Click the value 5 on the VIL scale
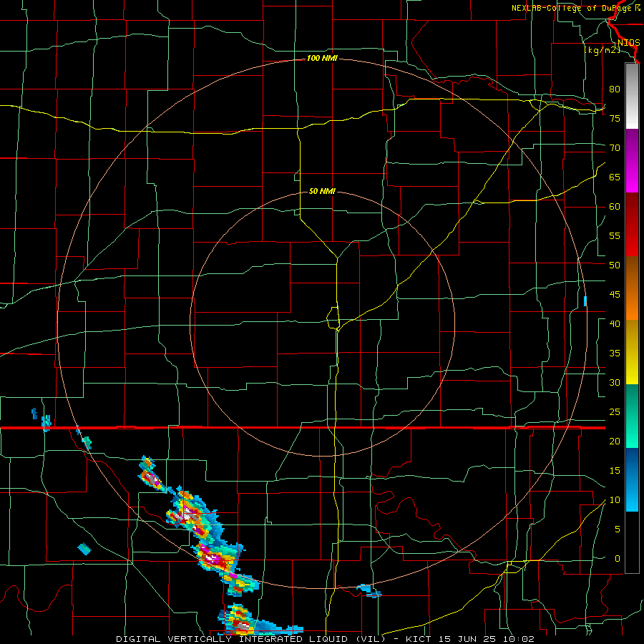This screenshot has width=644, height=644. click(x=618, y=530)
